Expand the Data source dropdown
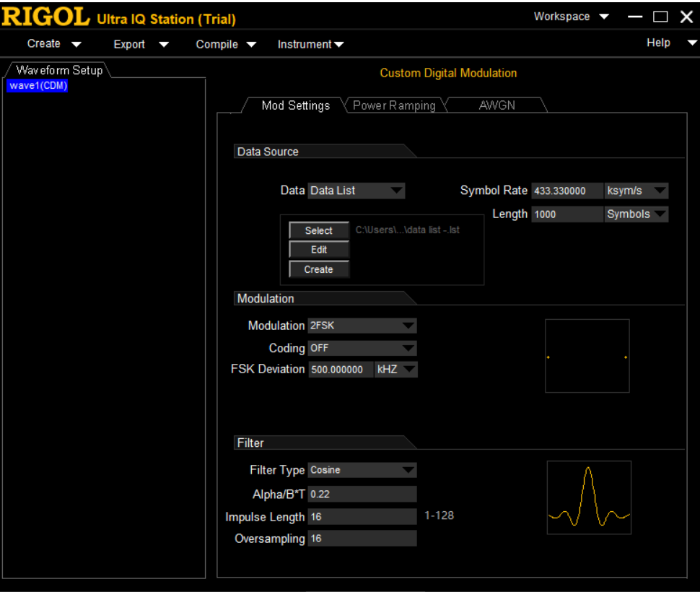This screenshot has height=592, width=700. (x=356, y=191)
